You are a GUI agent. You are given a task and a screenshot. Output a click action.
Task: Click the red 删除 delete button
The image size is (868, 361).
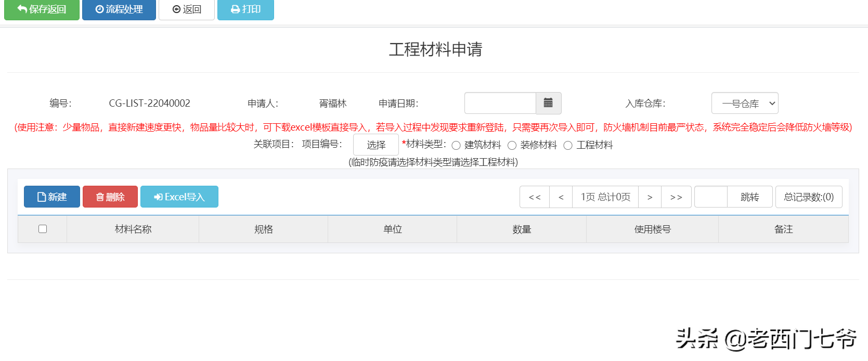pos(110,197)
